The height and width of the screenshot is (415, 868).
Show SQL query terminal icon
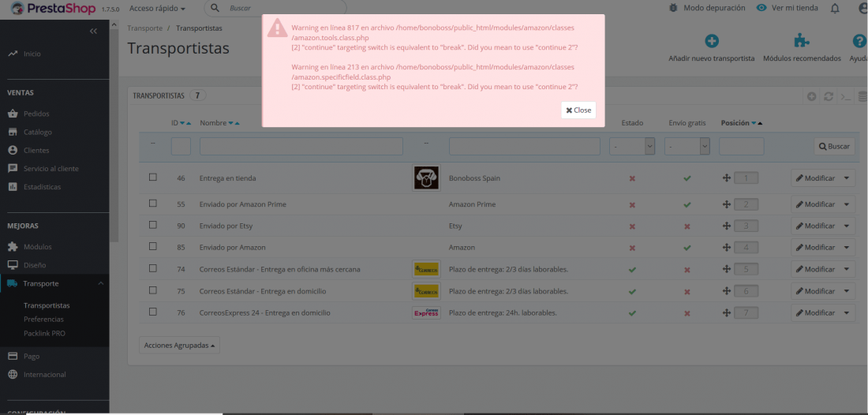tap(845, 97)
